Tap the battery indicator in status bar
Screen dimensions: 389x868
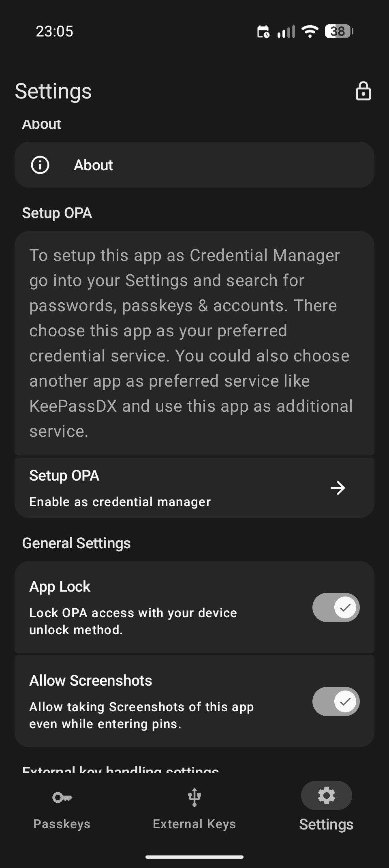[339, 31]
